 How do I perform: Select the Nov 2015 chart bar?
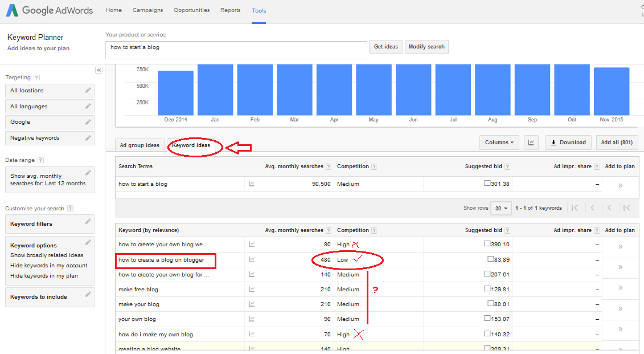(612, 91)
